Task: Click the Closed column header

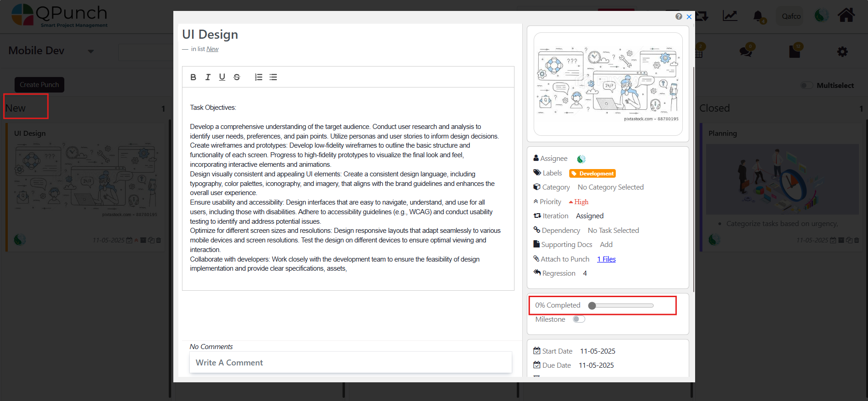Action: point(715,108)
